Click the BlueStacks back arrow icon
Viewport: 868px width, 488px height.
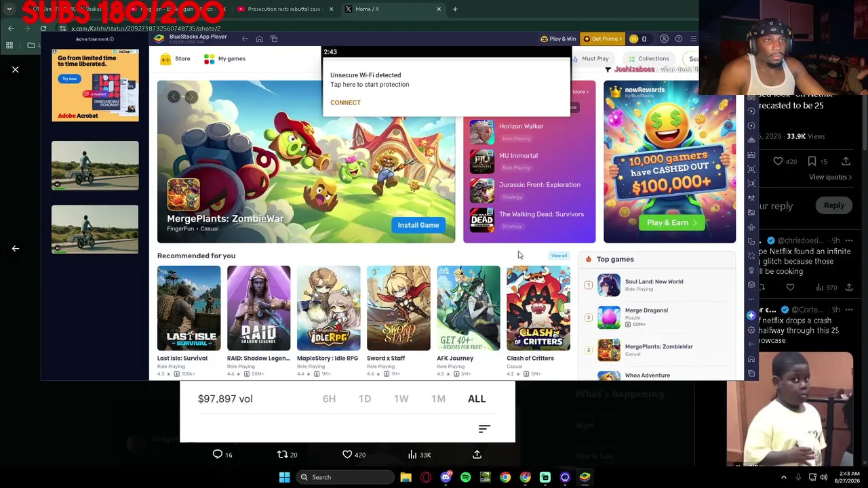[245, 39]
